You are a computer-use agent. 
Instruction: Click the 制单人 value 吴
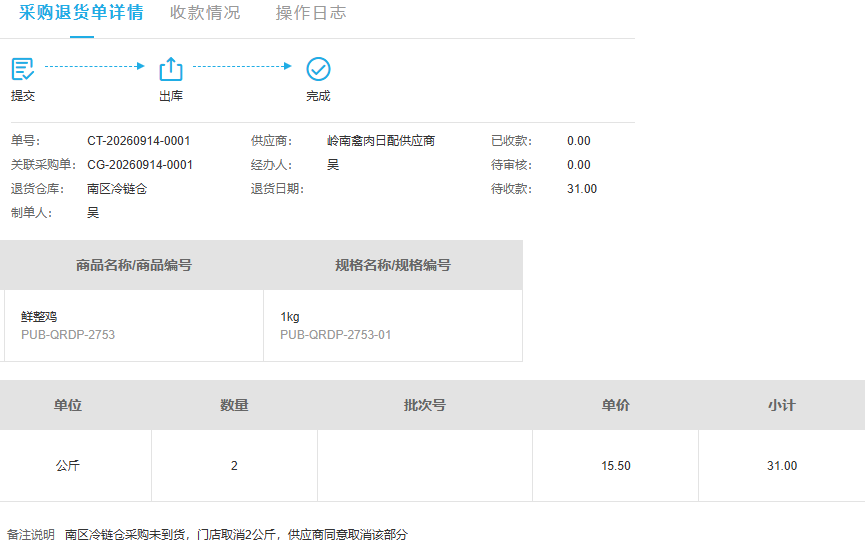tap(93, 213)
